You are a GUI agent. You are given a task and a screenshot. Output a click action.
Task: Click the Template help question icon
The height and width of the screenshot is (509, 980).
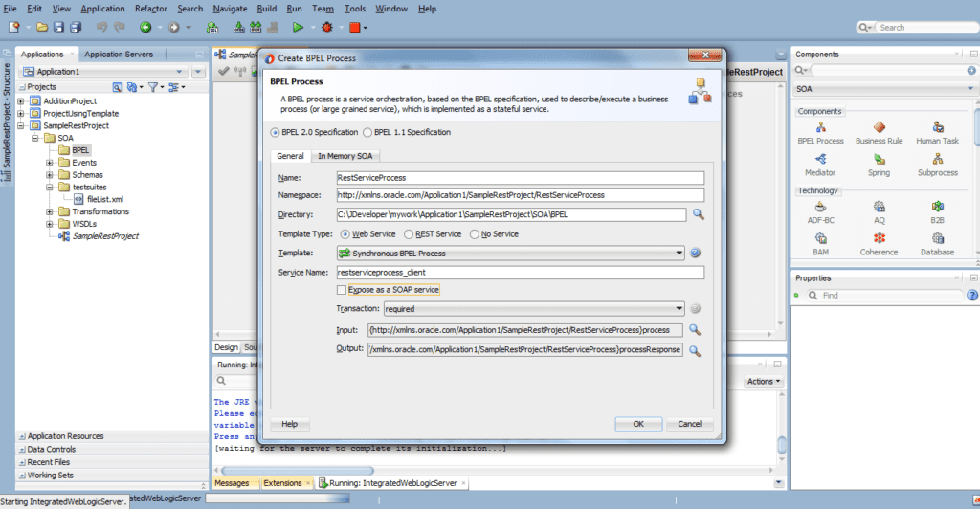[x=695, y=253]
